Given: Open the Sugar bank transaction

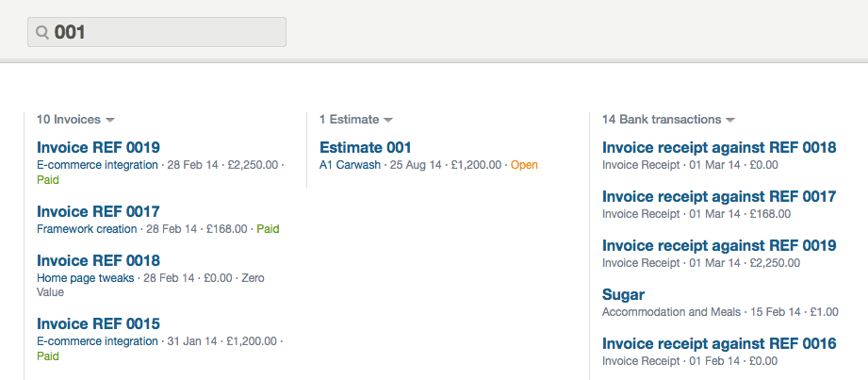Looking at the screenshot, I should (623, 294).
